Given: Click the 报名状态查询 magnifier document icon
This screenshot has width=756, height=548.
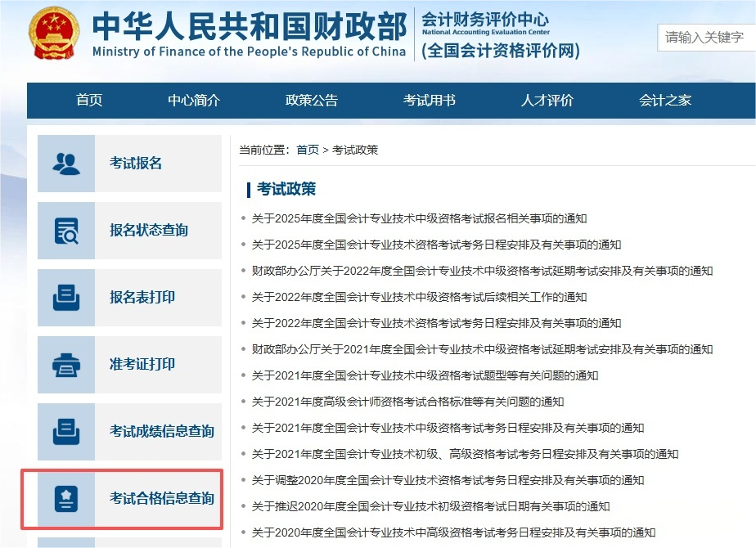Looking at the screenshot, I should click(x=65, y=230).
